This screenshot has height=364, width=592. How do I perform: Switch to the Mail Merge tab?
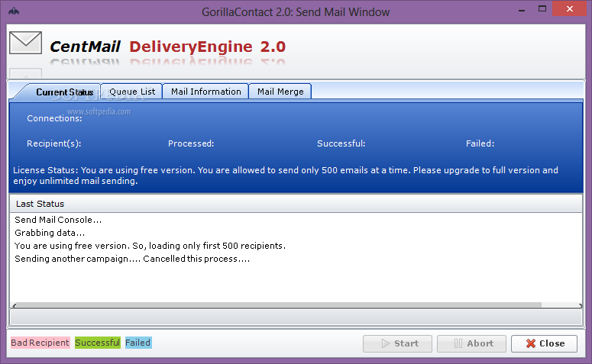point(280,92)
